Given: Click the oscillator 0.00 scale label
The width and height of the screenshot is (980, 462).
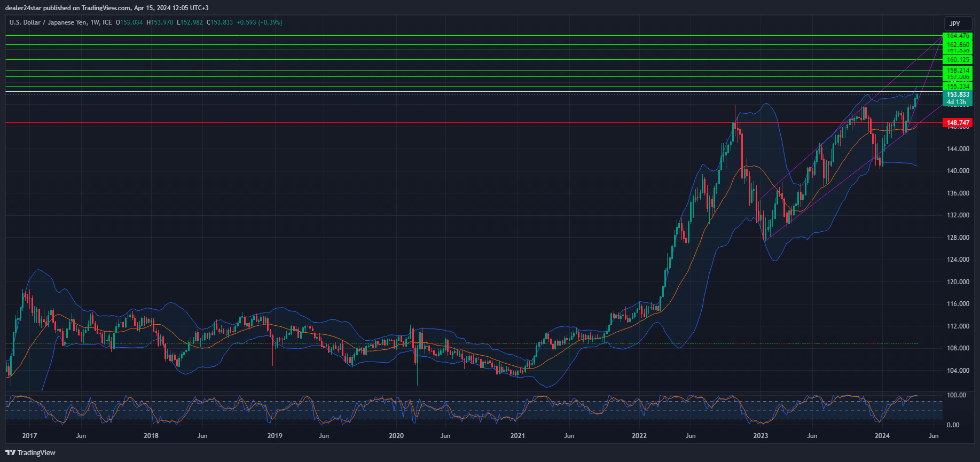Looking at the screenshot, I should pos(953,425).
